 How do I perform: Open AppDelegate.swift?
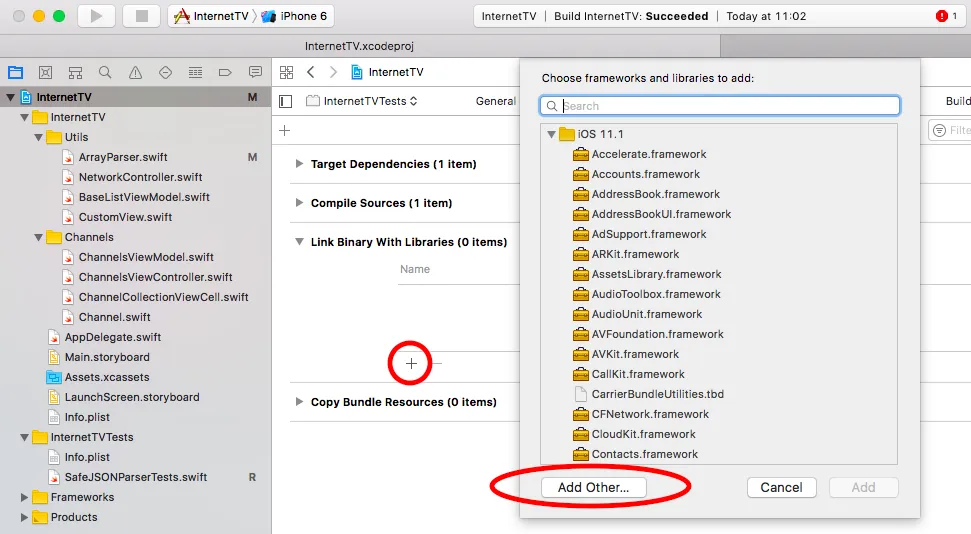pyautogui.click(x=113, y=337)
